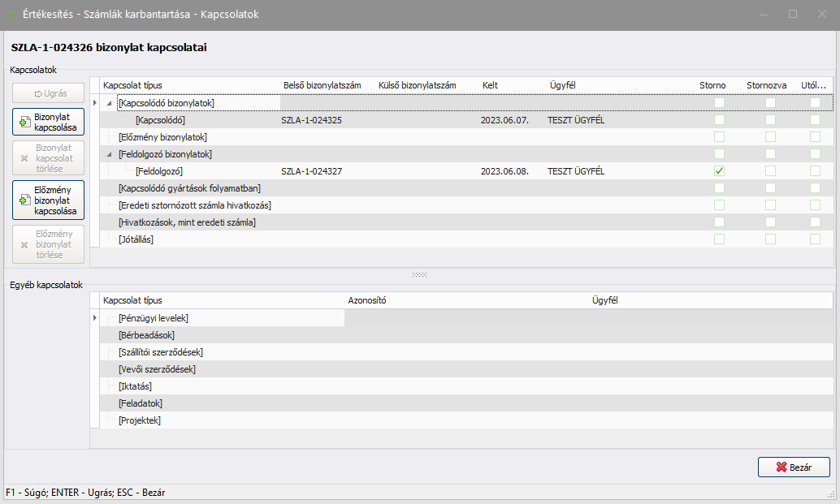Click the Előzmény bizonylat kapcsolása button
The height and width of the screenshot is (504, 840).
click(49, 200)
